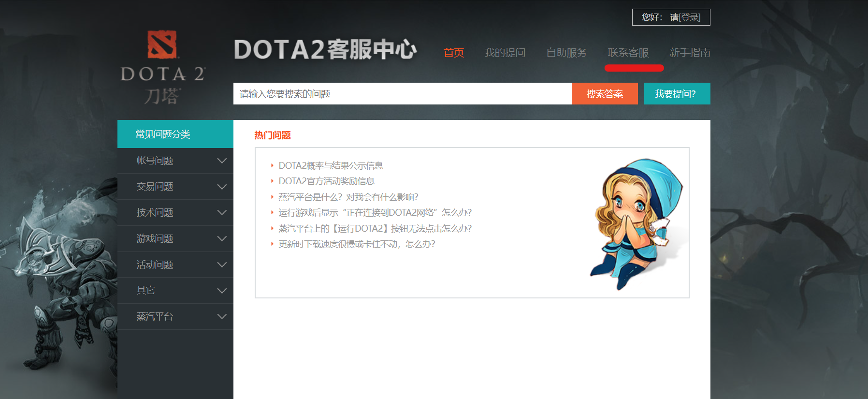Open the 新手指南 navigation item
This screenshot has width=868, height=399.
tap(690, 53)
